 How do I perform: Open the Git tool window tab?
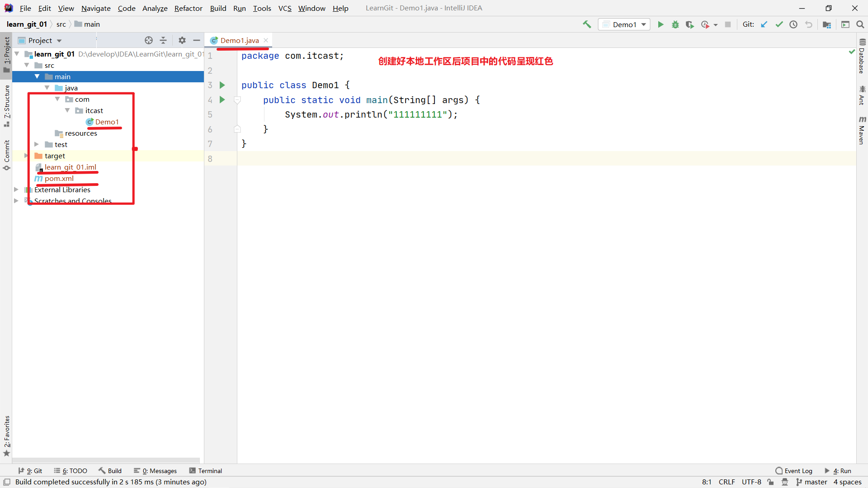30,471
